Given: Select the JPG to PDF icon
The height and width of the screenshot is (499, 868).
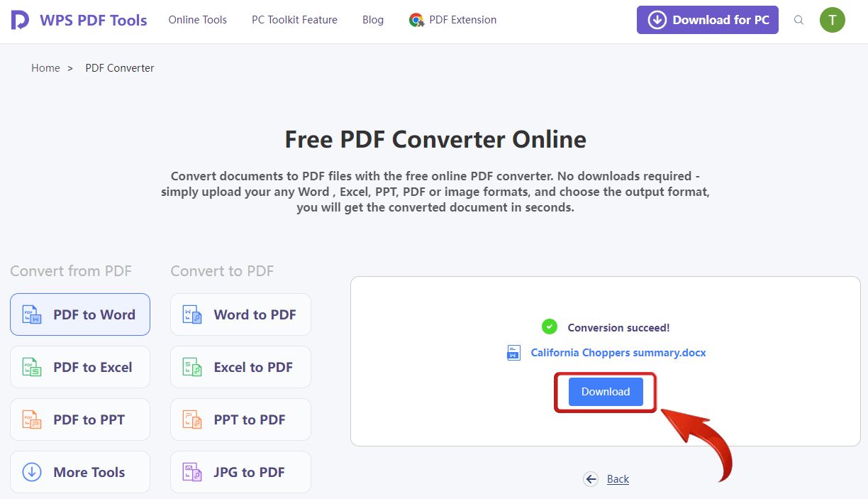Looking at the screenshot, I should 191,472.
